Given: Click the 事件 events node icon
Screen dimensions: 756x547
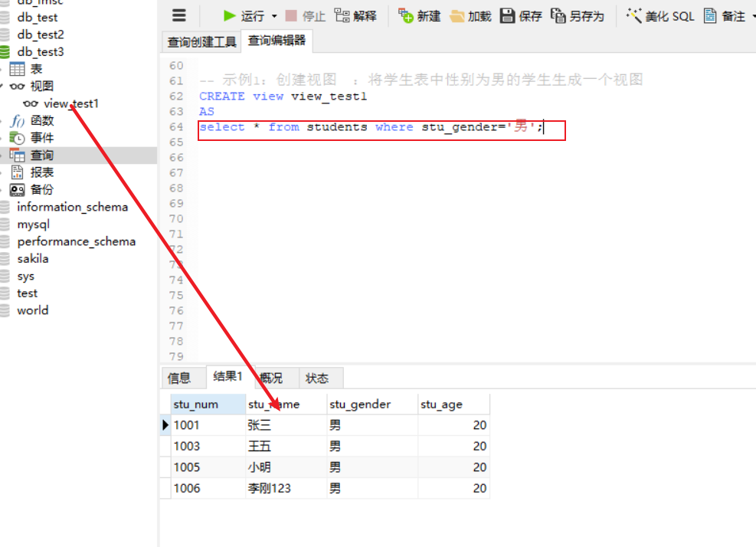Looking at the screenshot, I should 17,138.
